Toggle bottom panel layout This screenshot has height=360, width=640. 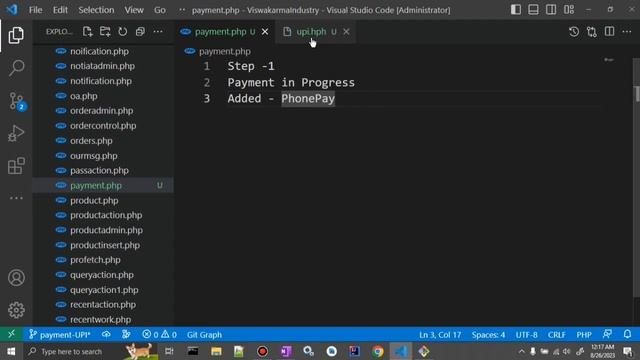coord(533,9)
